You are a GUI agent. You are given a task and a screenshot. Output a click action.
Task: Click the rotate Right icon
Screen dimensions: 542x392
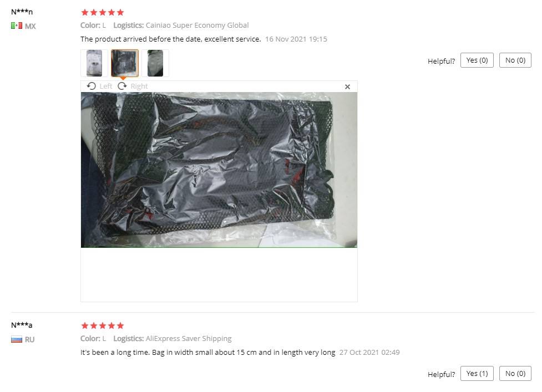122,86
